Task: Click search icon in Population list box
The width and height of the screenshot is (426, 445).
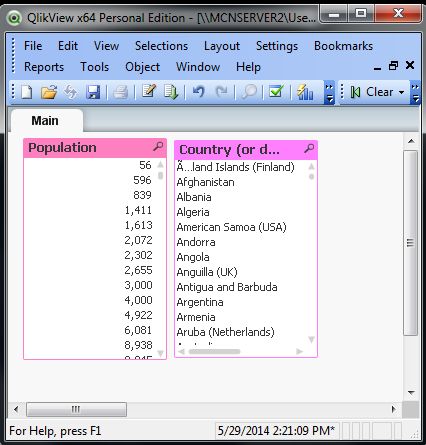Action: click(x=158, y=146)
